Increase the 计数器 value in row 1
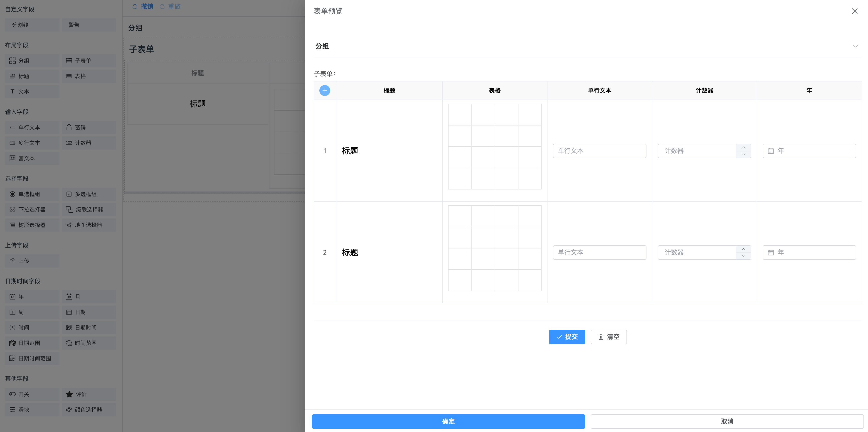The width and height of the screenshot is (868, 432). [743, 147]
